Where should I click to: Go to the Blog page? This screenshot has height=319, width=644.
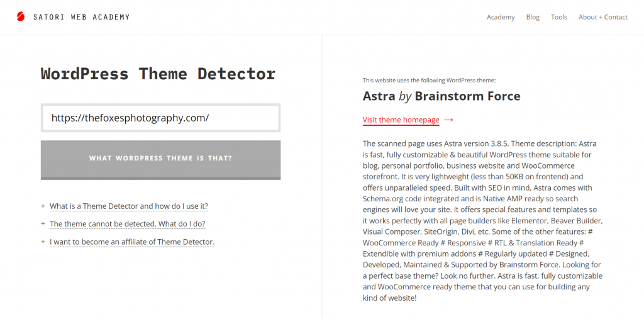[x=533, y=17]
